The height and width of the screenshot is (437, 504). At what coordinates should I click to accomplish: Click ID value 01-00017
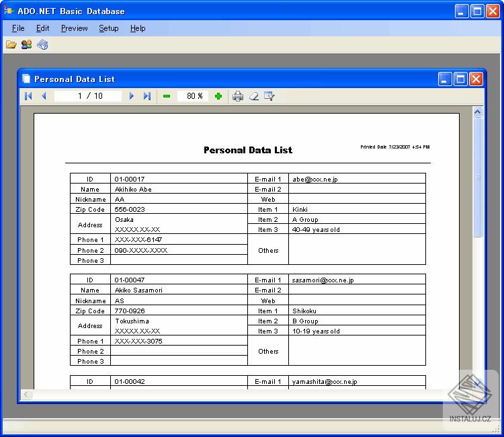tap(130, 179)
